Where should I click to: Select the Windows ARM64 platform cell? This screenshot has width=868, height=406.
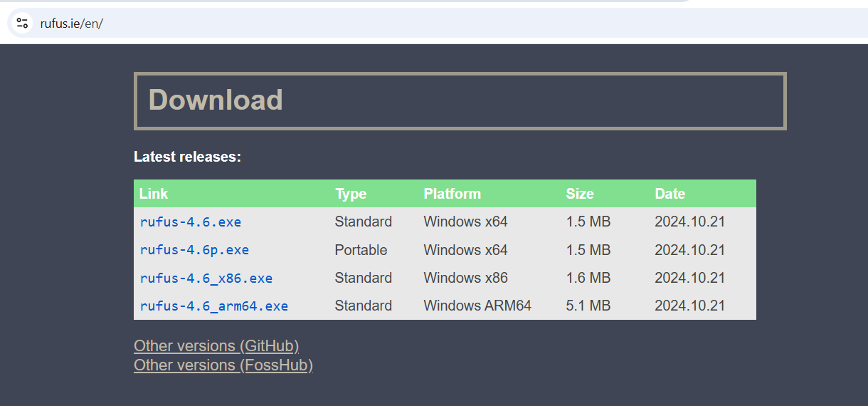click(x=477, y=306)
